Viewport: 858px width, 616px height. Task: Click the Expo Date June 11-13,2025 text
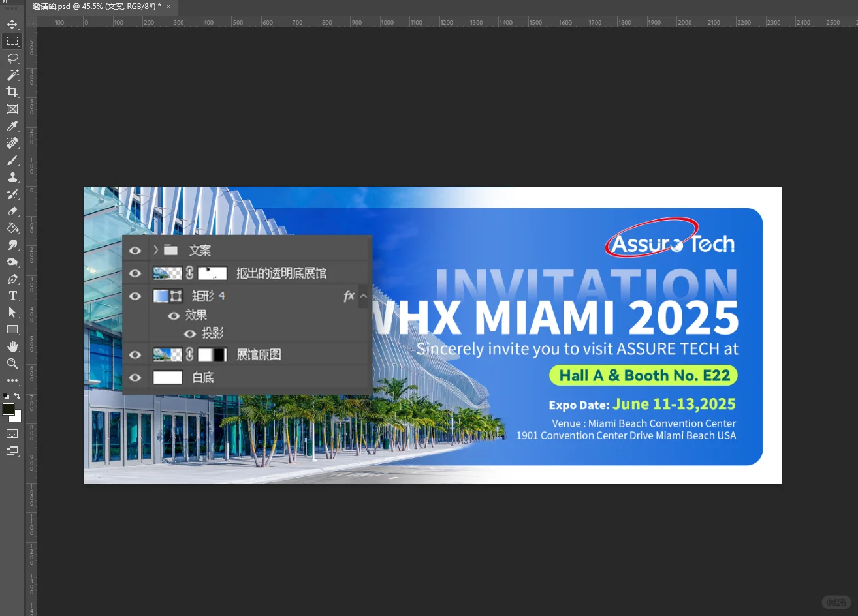(642, 405)
